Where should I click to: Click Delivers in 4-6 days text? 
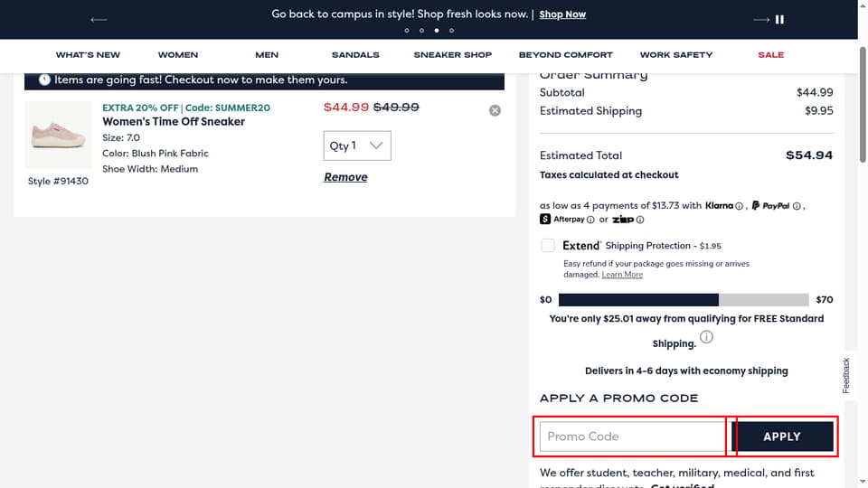[x=686, y=371]
